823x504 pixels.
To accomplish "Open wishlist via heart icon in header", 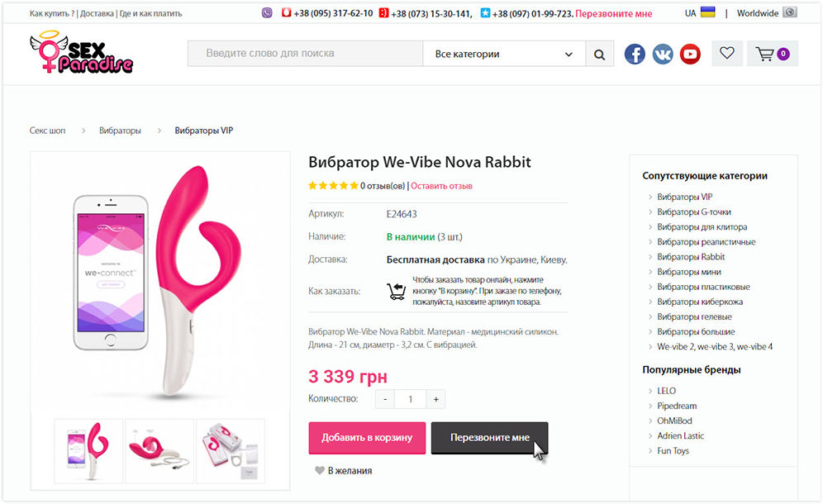I will pyautogui.click(x=726, y=54).
